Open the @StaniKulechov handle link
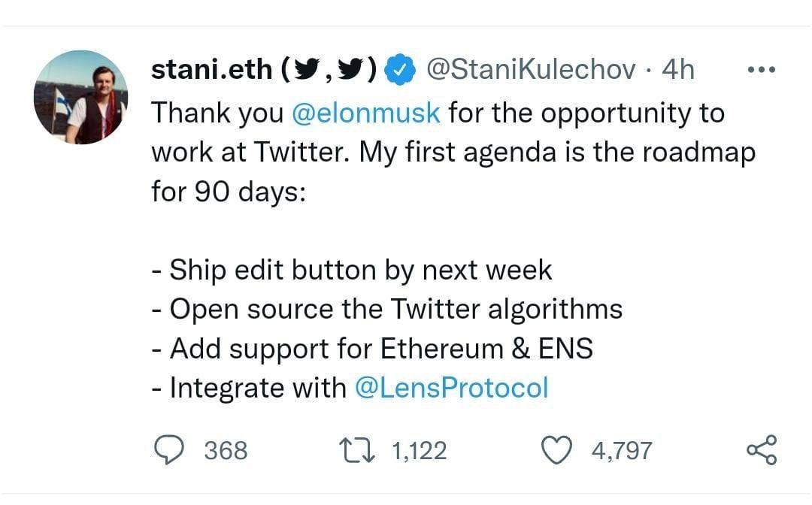The image size is (812, 505). point(531,70)
